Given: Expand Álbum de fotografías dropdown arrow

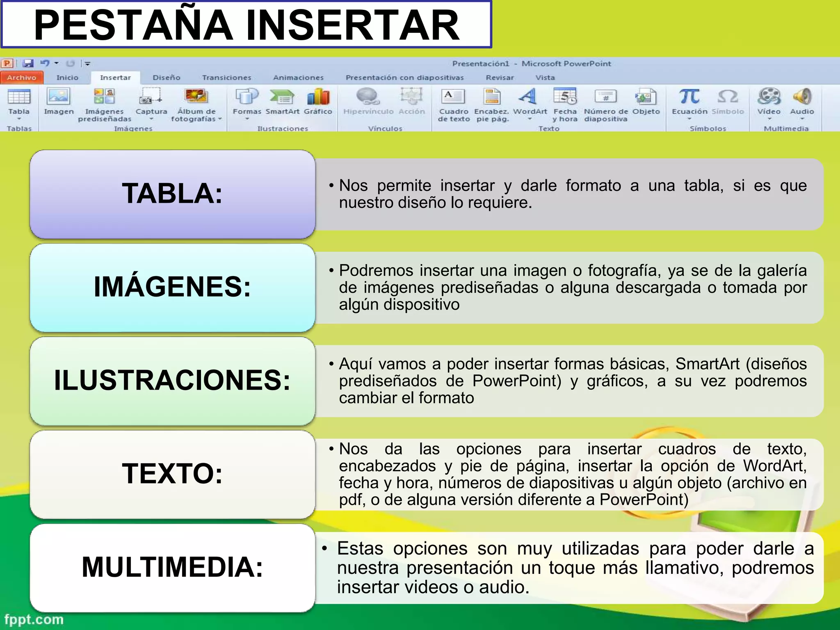Looking at the screenshot, I should pos(220,119).
